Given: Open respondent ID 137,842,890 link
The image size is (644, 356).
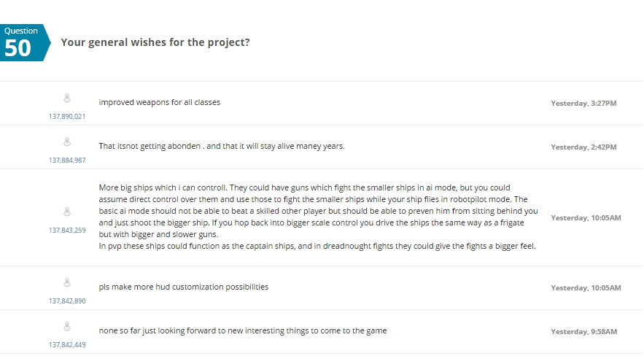Looking at the screenshot, I should point(67,301).
